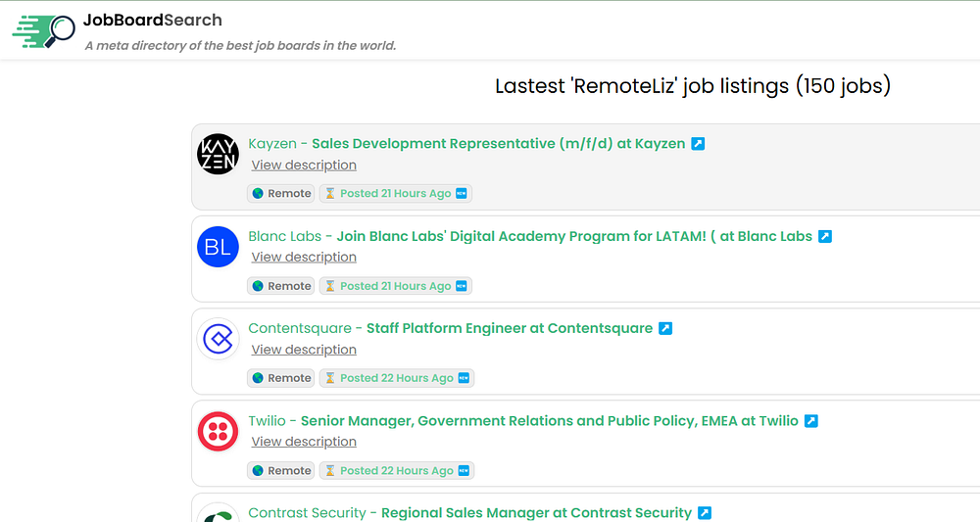Viewport: 980px width, 522px height.
Task: Open Sales Development Representative at Kayzen link
Action: (498, 143)
